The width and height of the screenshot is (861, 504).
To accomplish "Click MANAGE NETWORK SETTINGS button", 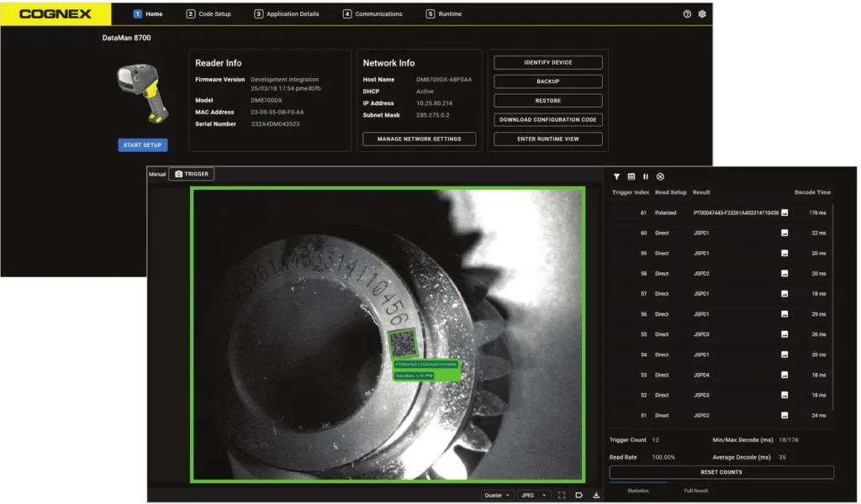I will [419, 139].
